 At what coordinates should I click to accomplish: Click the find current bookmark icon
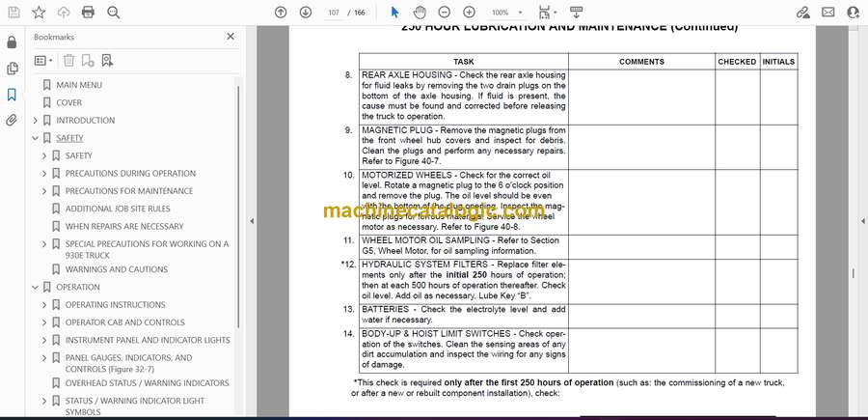[x=107, y=61]
